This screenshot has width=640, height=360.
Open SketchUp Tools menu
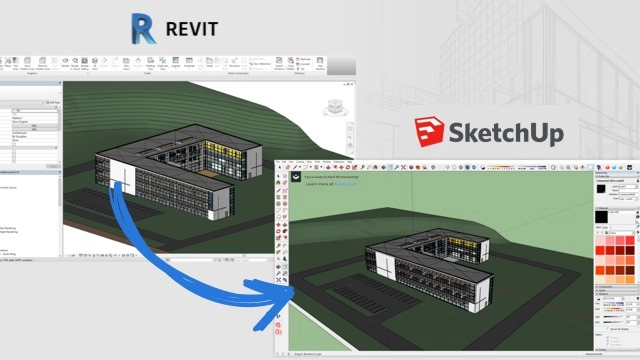[x=318, y=162]
